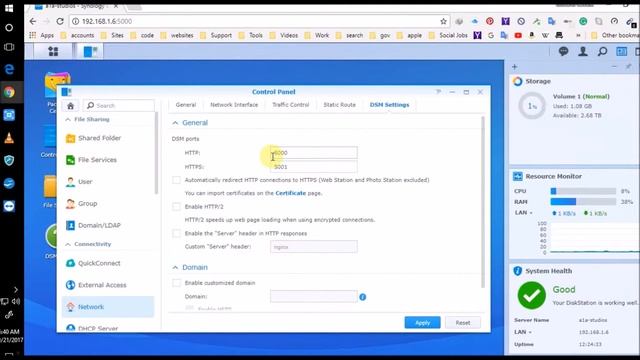Screen dimensions: 640x360
Task: Collapse File Sharing sidebar group
Action: click(68, 120)
